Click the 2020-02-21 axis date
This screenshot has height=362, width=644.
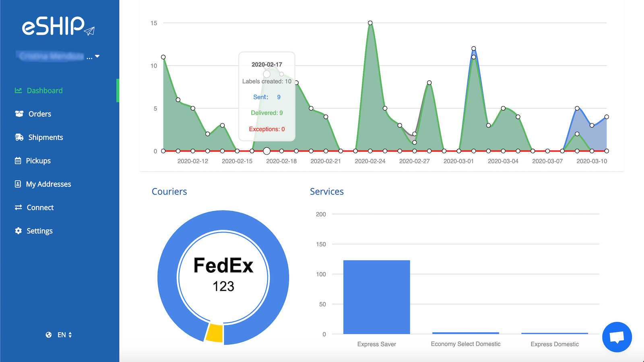[x=326, y=161]
